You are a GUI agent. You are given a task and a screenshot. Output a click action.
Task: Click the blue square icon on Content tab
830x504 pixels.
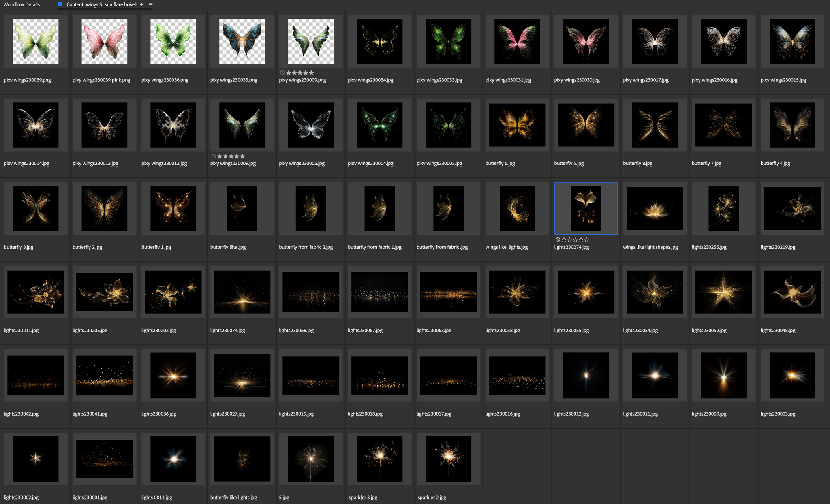point(60,4)
